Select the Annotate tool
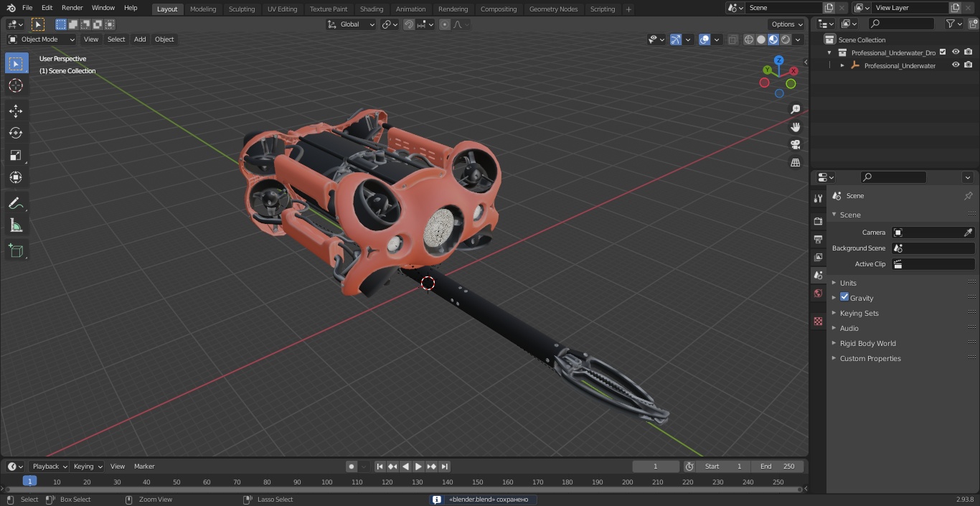The width and height of the screenshot is (980, 506). [x=16, y=203]
